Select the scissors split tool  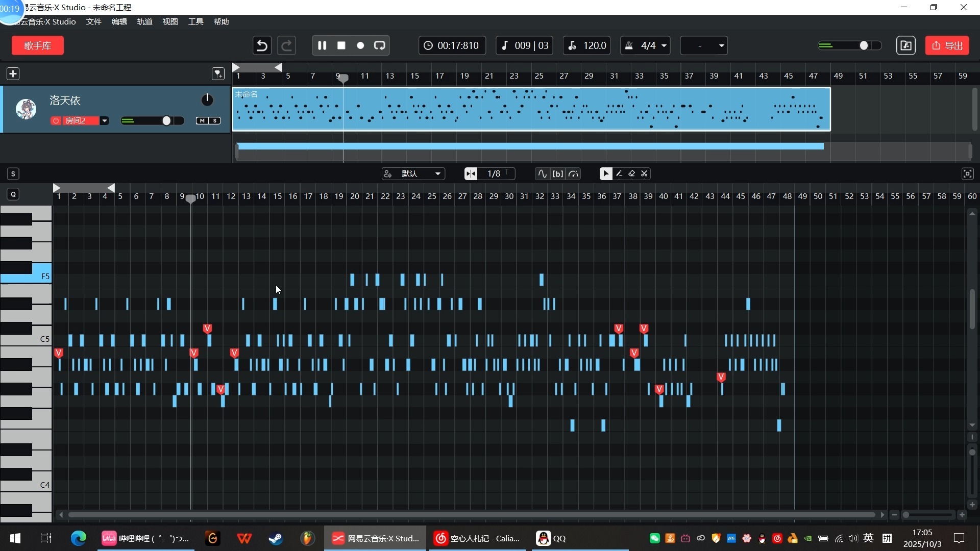(645, 173)
